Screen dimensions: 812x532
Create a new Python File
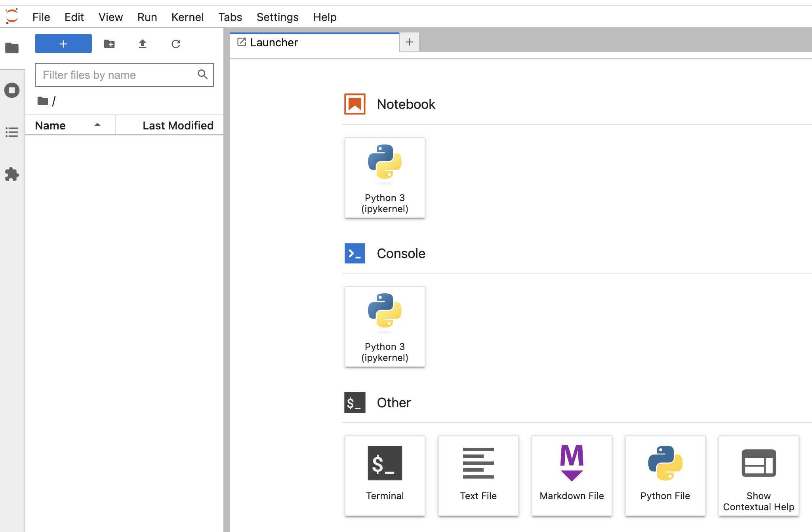[665, 475]
